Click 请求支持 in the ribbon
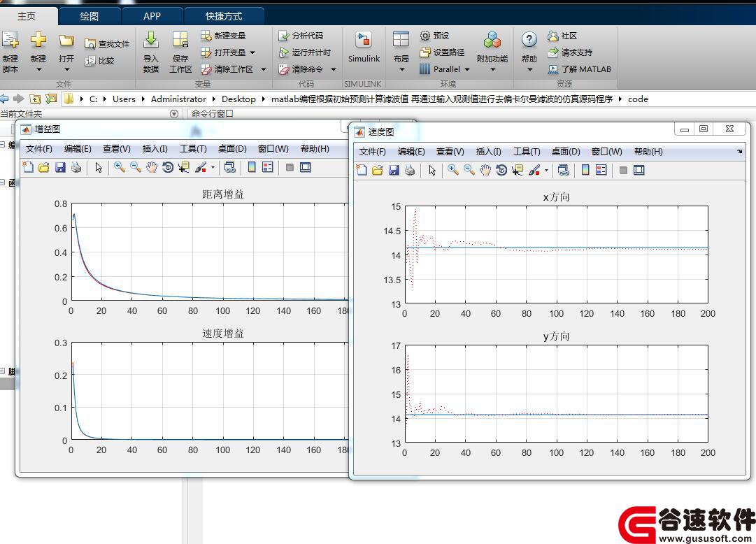The width and height of the screenshot is (756, 544). coord(570,52)
